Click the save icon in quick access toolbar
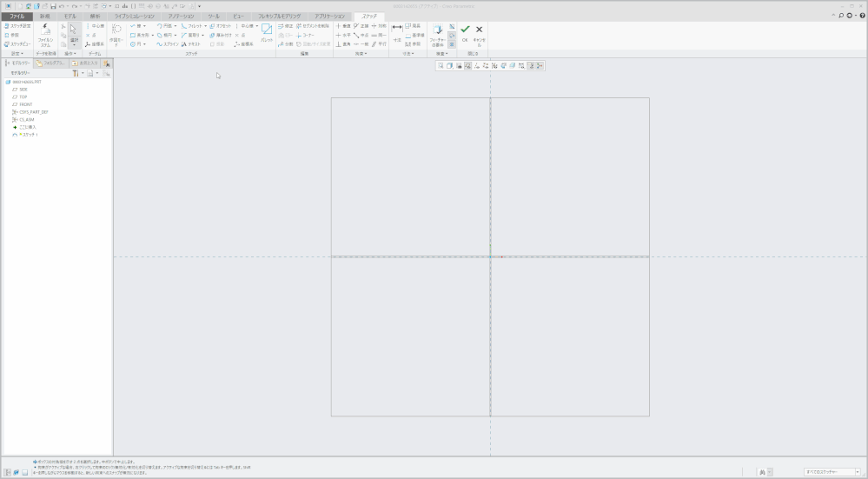Viewport: 868px width, 479px height. pos(52,6)
